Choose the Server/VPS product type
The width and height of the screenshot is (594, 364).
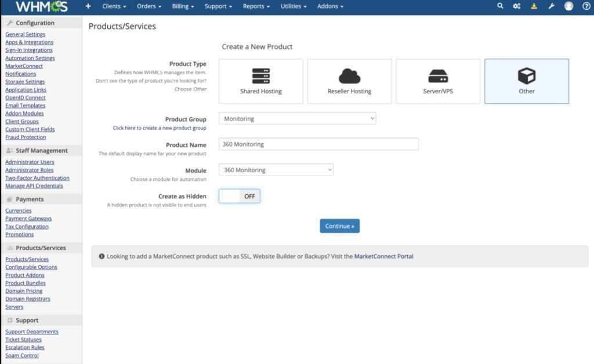(438, 81)
